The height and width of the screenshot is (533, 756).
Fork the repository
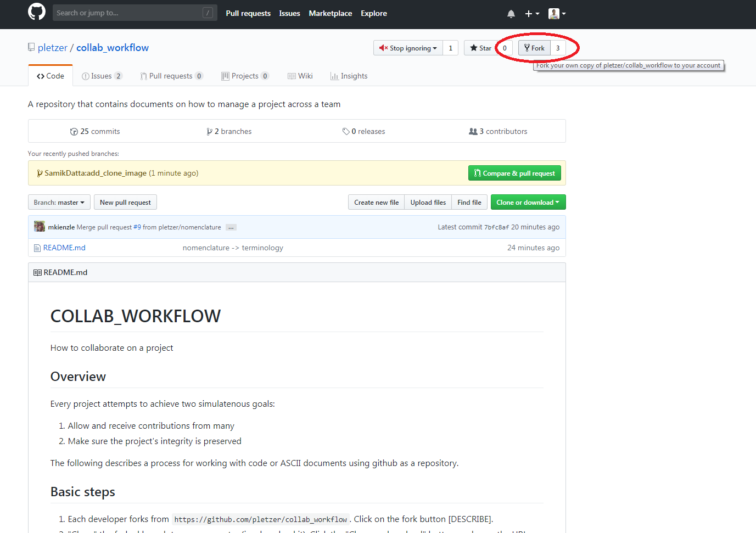pos(534,48)
